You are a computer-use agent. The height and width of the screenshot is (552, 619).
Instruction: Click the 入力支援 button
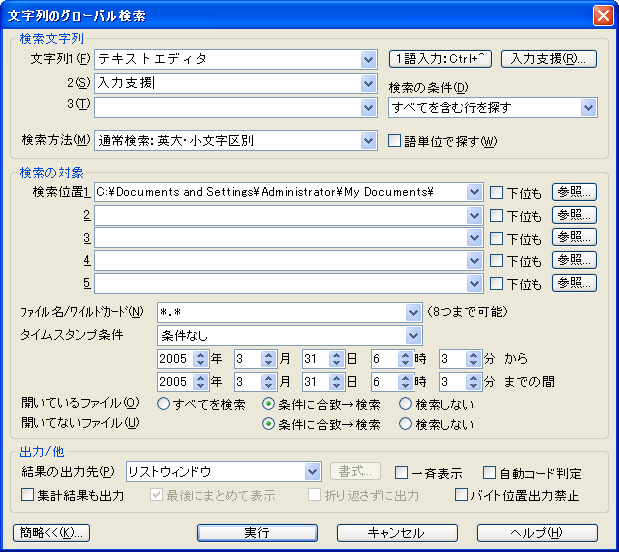[548, 59]
